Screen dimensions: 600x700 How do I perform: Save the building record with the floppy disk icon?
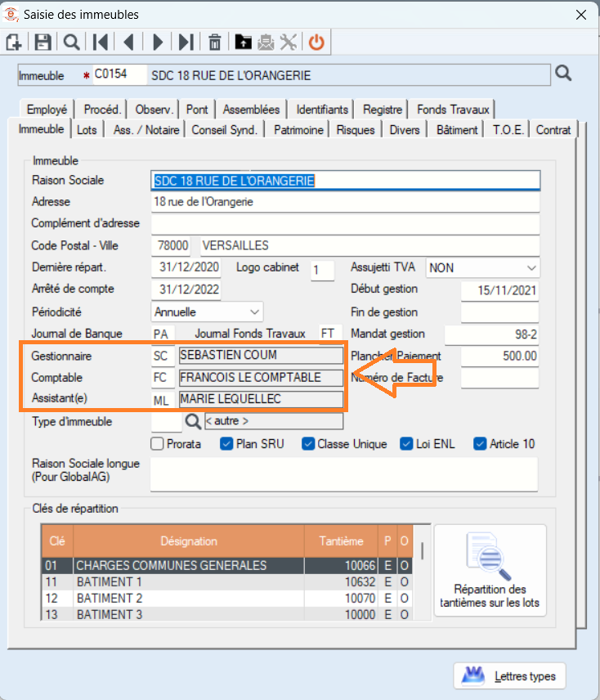tap(43, 43)
